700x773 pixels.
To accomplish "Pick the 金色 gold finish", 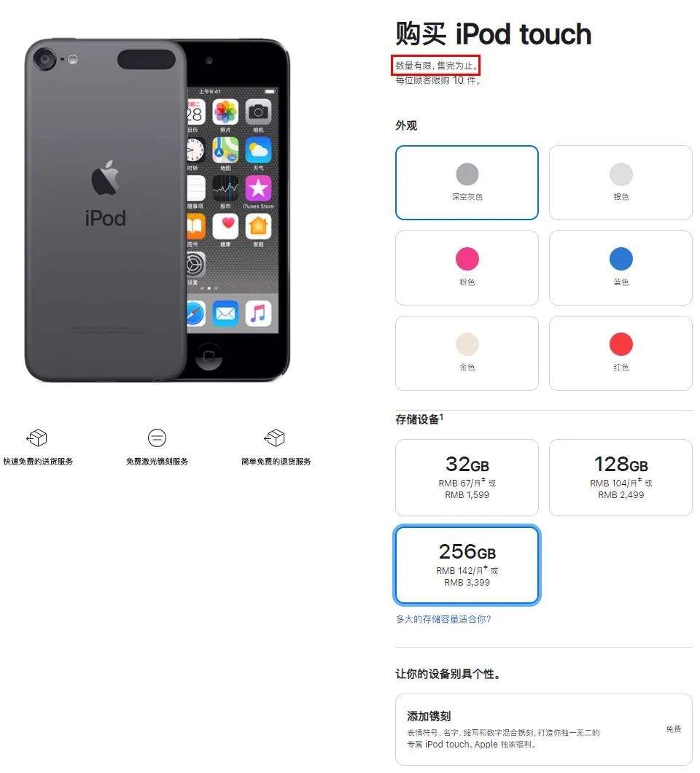I will pyautogui.click(x=467, y=353).
